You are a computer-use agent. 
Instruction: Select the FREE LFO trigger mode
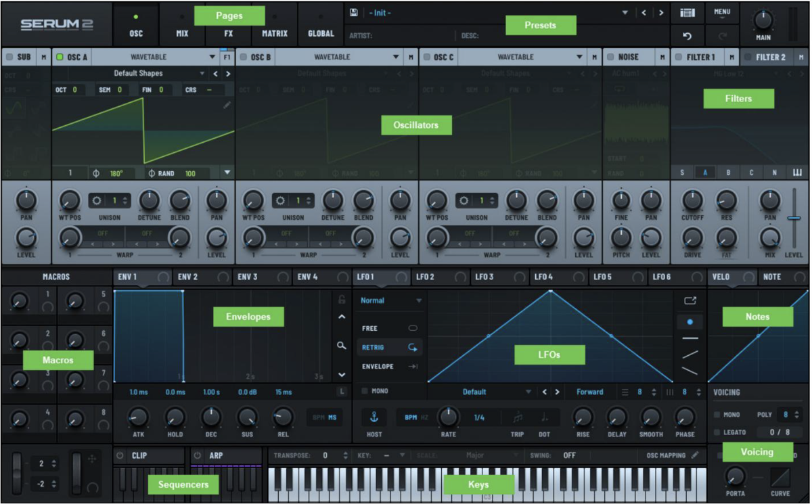pyautogui.click(x=389, y=328)
